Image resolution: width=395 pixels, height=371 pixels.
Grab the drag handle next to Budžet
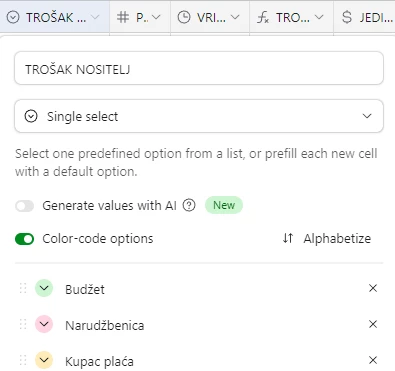click(23, 288)
